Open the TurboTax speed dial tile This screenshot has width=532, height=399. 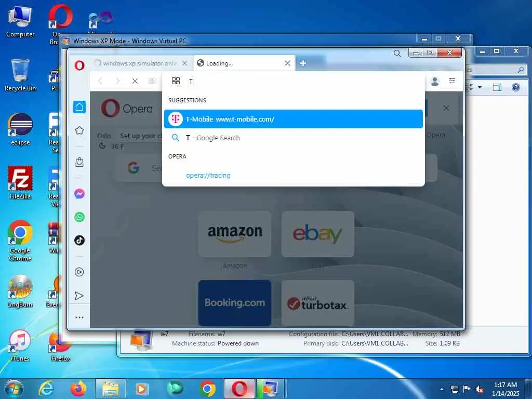point(318,303)
